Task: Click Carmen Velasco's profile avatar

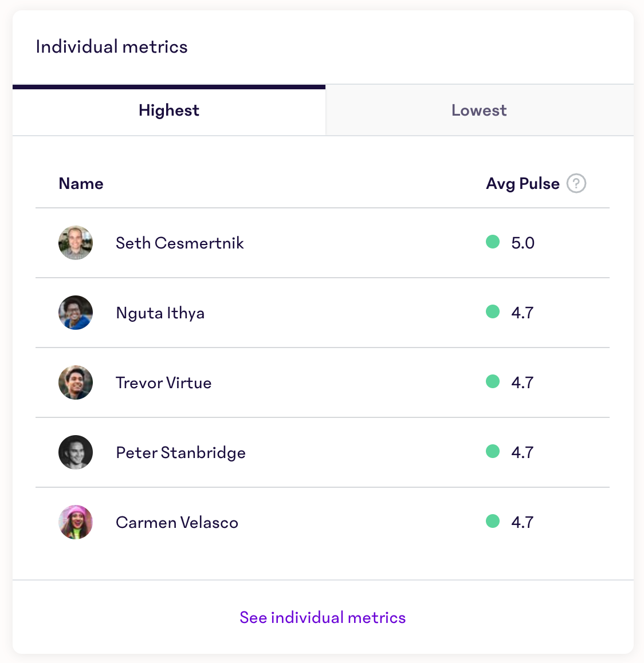Action: [75, 522]
